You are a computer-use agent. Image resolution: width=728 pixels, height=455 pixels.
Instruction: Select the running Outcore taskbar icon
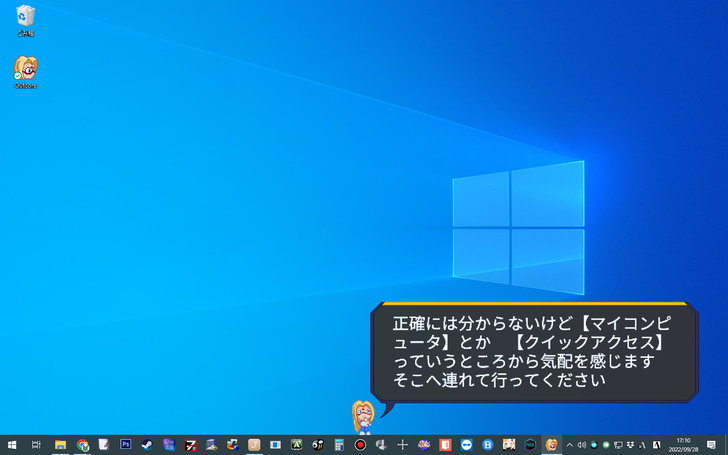(x=552, y=445)
